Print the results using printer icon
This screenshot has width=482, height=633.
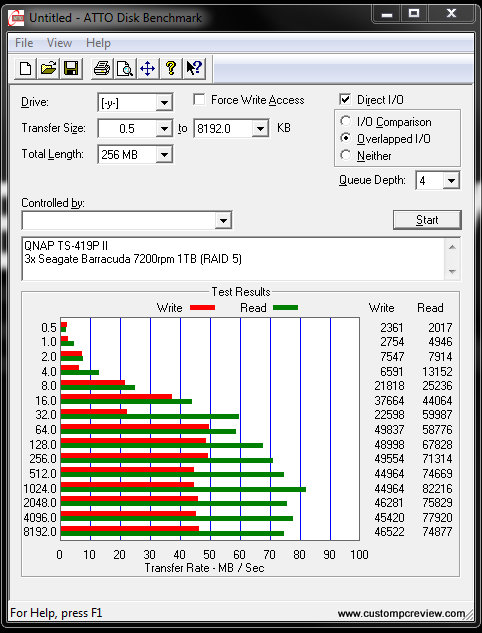(x=102, y=68)
